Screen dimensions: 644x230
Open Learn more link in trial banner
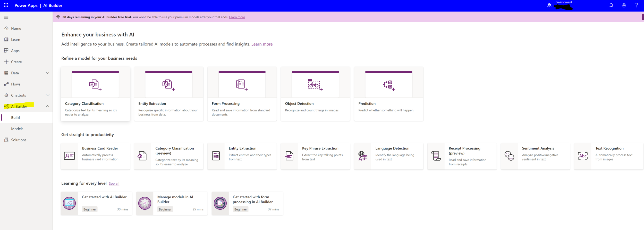point(237,17)
